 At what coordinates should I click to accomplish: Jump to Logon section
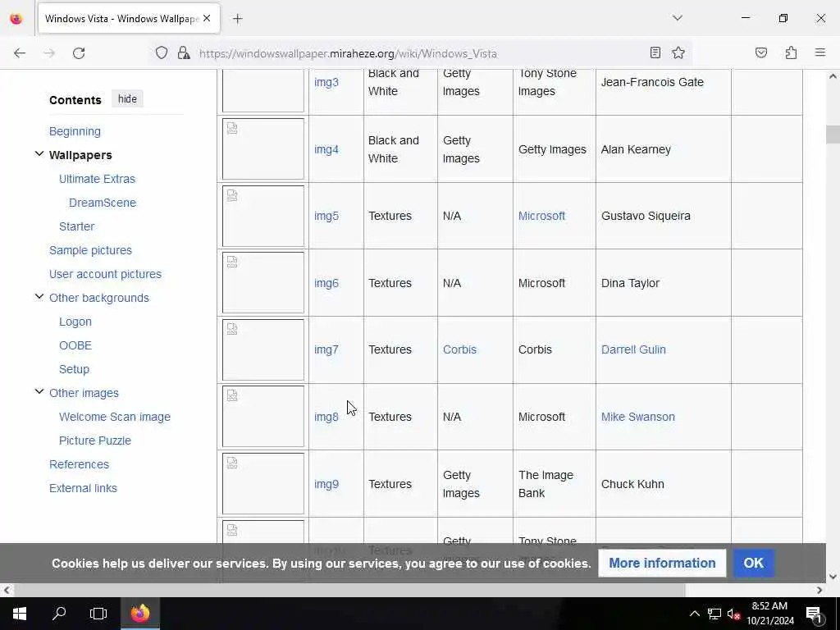(x=75, y=322)
